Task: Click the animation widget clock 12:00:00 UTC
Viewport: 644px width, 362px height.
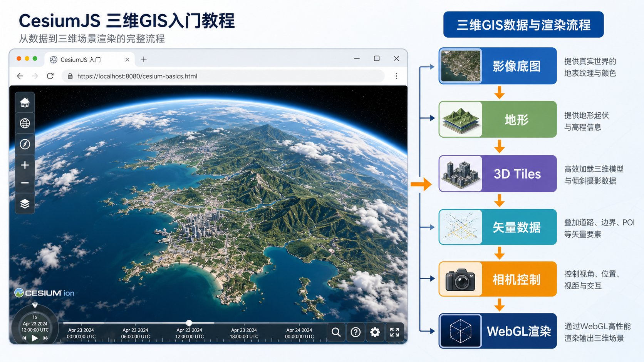Action: (x=35, y=330)
